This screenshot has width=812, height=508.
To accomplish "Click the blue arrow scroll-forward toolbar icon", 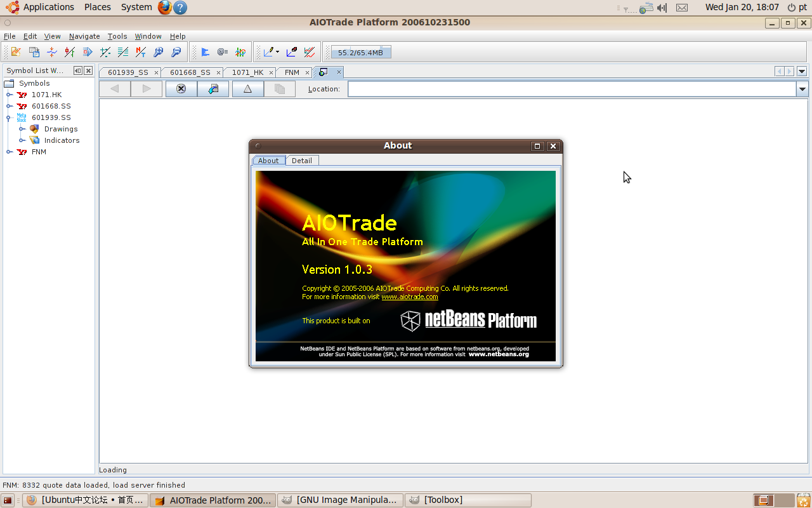I will point(88,52).
